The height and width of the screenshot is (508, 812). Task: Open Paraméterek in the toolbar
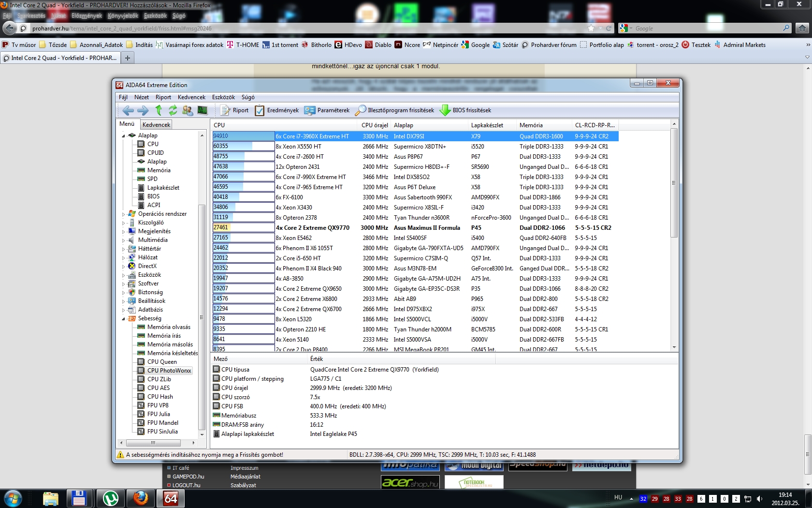click(x=327, y=110)
